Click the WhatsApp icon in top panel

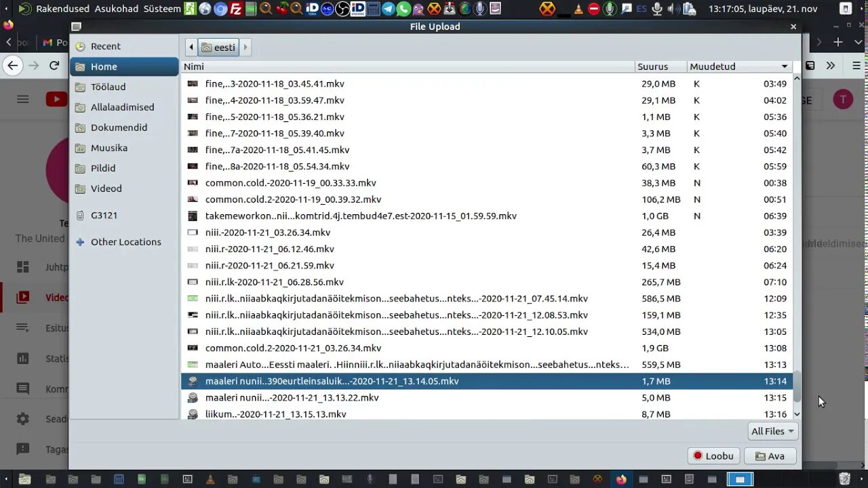pyautogui.click(x=403, y=9)
